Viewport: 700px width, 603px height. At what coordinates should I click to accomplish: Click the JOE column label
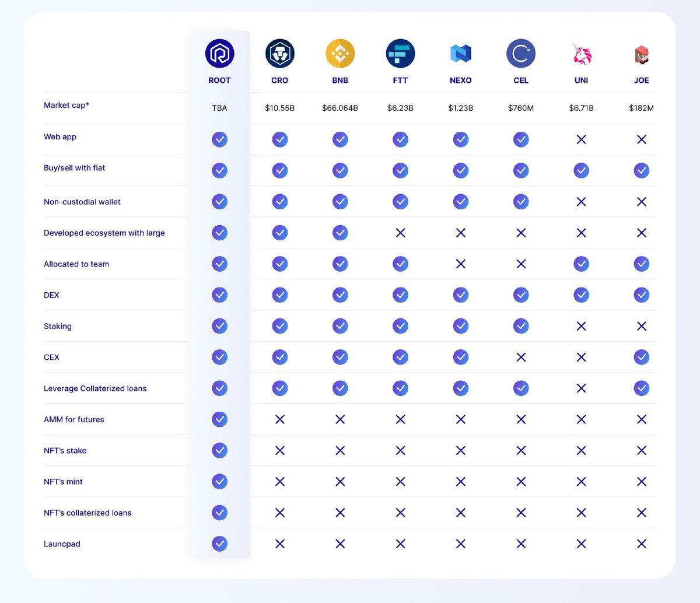coord(642,80)
